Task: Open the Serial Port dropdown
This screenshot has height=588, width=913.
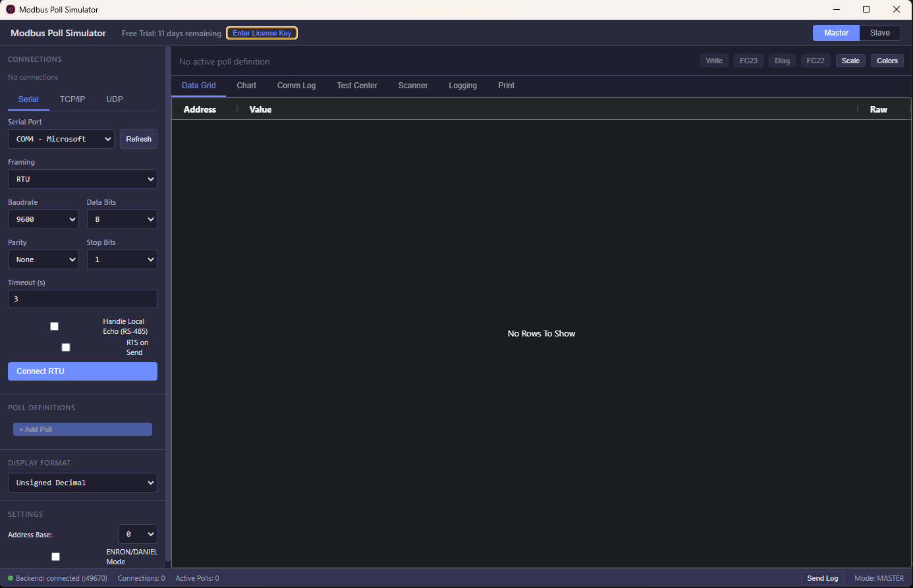Action: click(x=61, y=139)
